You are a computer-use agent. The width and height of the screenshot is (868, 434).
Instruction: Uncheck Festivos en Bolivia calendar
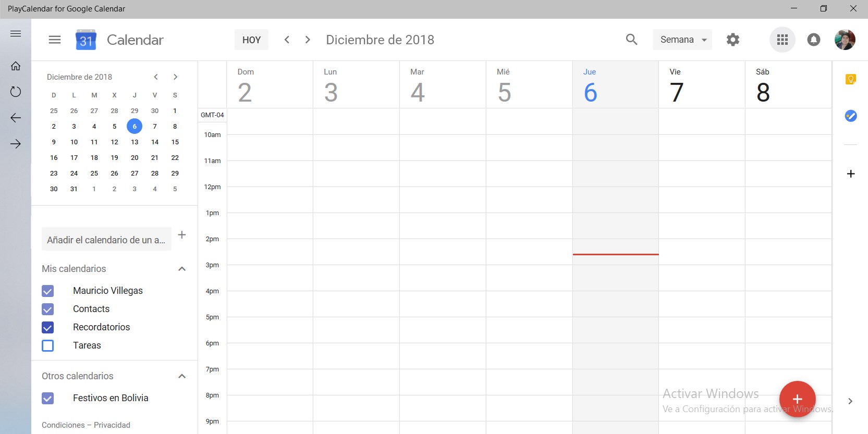pos(47,398)
